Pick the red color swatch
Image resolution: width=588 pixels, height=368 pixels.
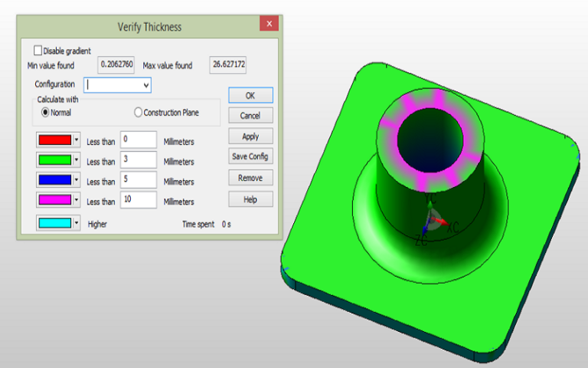point(55,140)
